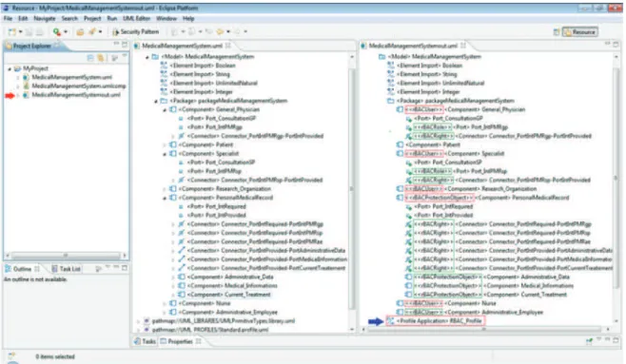Click the Open Type folder toolbar icon
Image resolution: width=626 pixels, height=364 pixels.
click(80, 31)
